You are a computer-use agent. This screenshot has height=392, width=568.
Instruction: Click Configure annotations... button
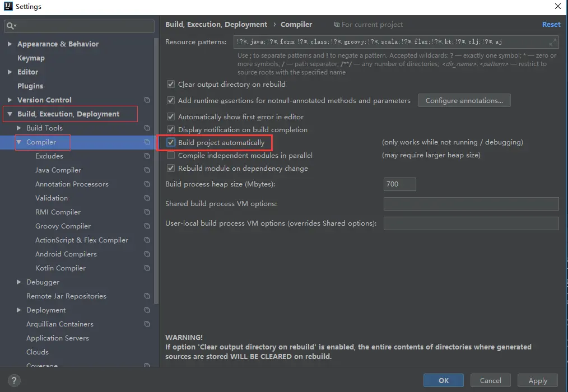[464, 100]
